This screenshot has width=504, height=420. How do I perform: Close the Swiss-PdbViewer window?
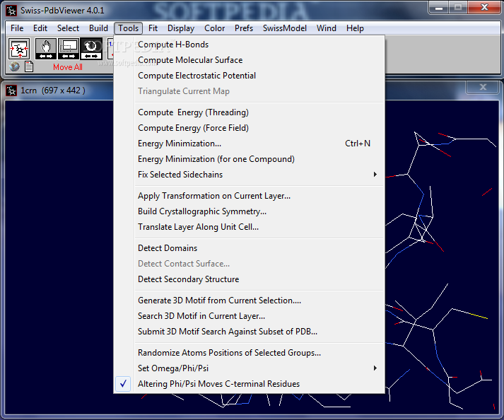(484, 8)
